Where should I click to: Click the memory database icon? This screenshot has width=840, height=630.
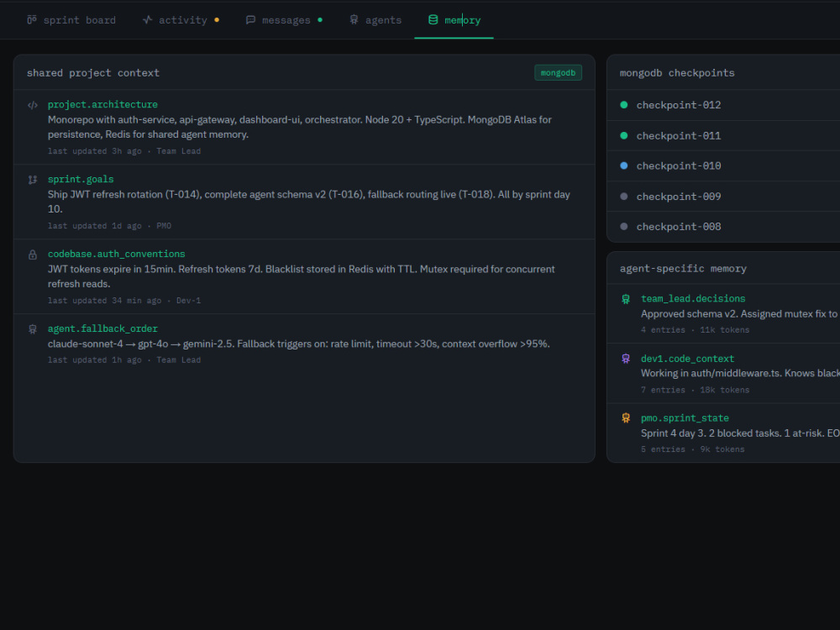coord(433,20)
